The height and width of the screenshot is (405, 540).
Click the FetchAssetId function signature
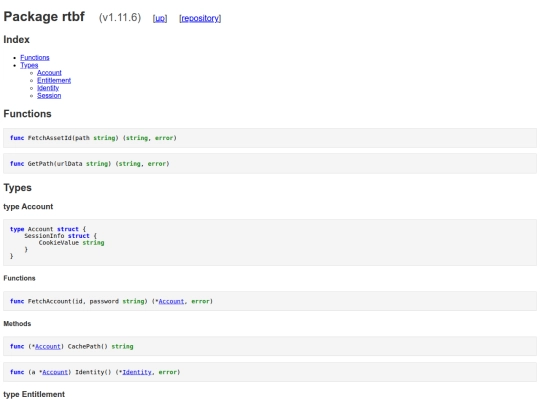tap(93, 138)
